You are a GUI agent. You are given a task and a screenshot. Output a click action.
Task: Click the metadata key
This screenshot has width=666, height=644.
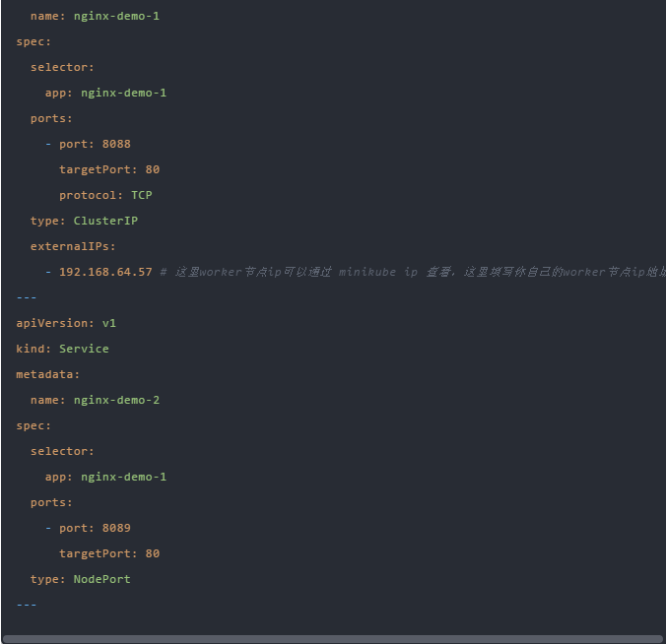click(x=48, y=374)
